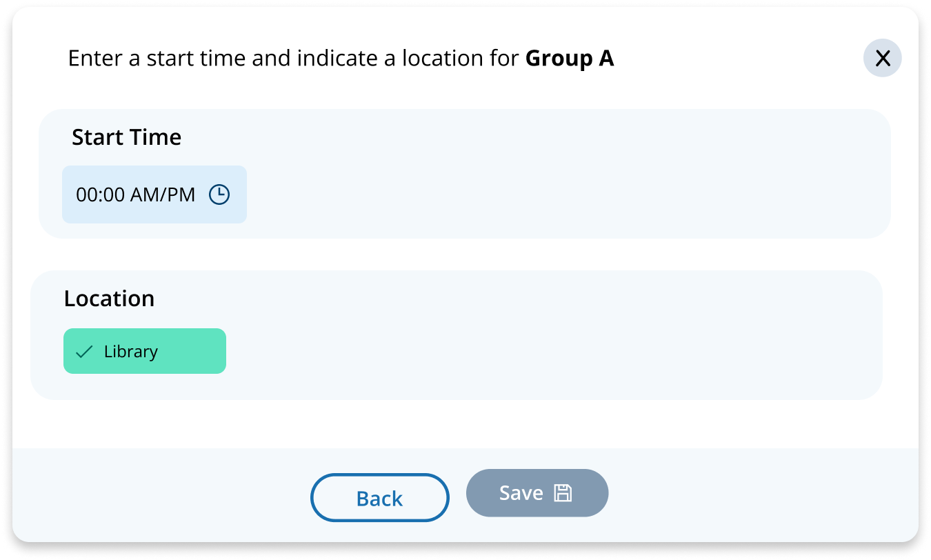The width and height of the screenshot is (931, 560).
Task: Click the word "Save" on the save button
Action: coord(521,493)
